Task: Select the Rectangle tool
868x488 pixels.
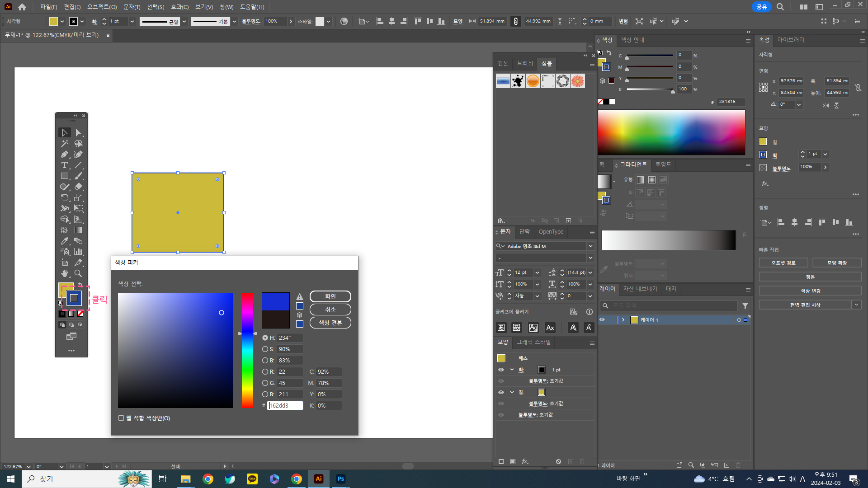Action: (x=65, y=176)
